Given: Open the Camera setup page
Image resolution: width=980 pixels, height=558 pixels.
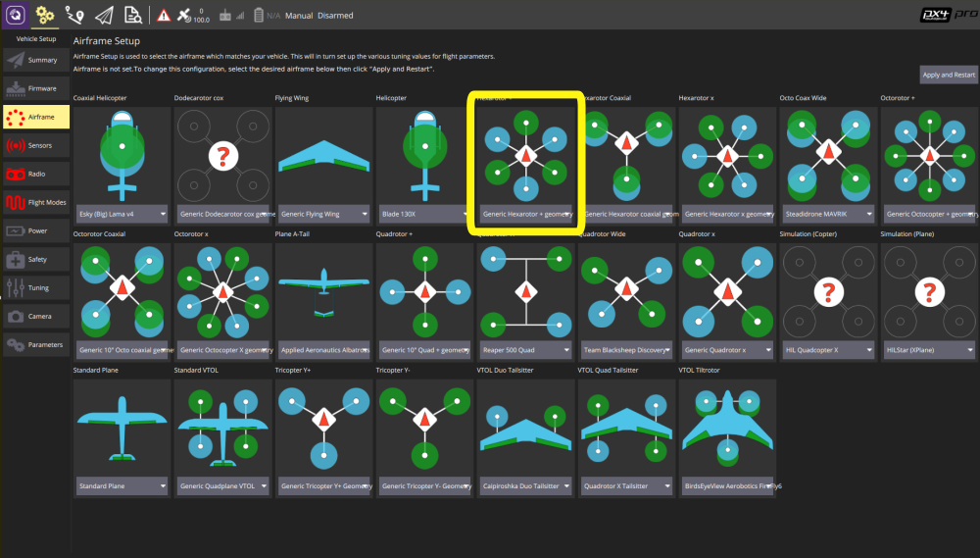Looking at the screenshot, I should 36,317.
